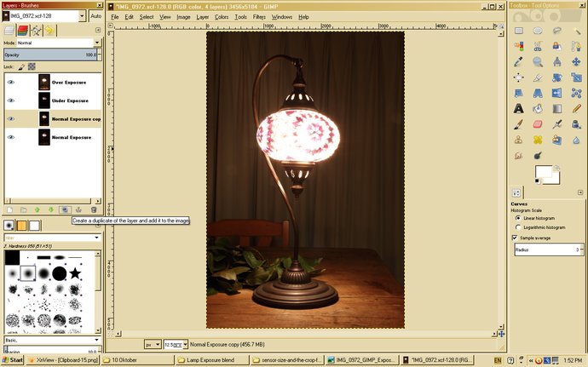
Task: Pick the Color Picker eyedropper tool
Action: pos(519,61)
